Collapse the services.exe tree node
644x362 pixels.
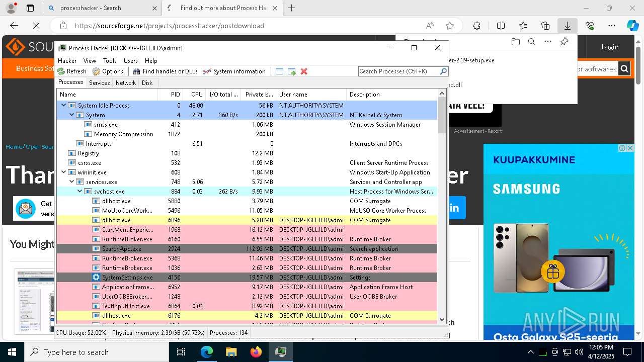click(72, 182)
